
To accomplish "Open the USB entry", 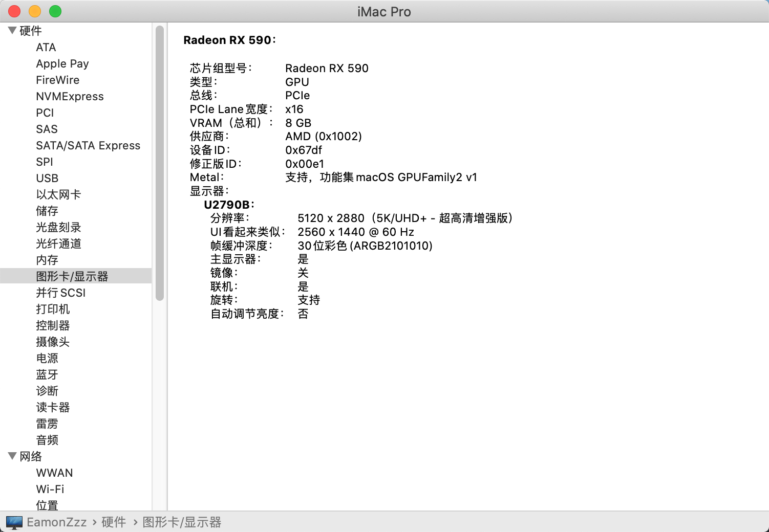I will [x=47, y=178].
